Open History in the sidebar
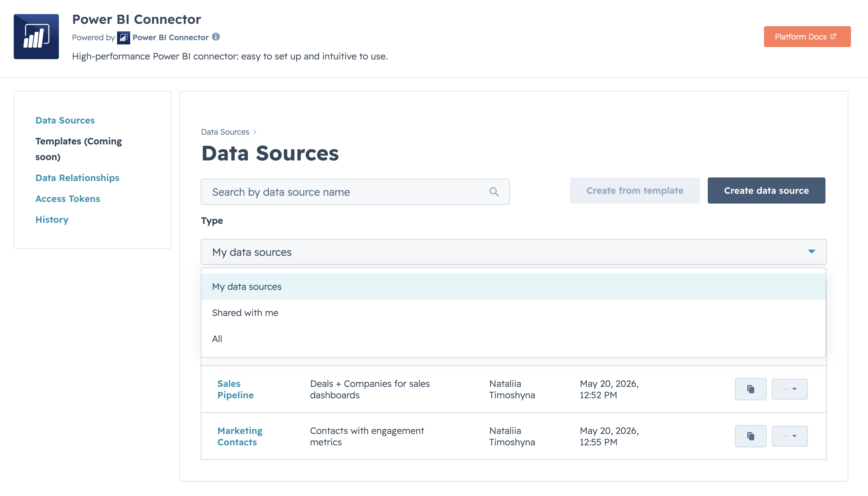Screen dimensions: 868x496 pyautogui.click(x=52, y=220)
